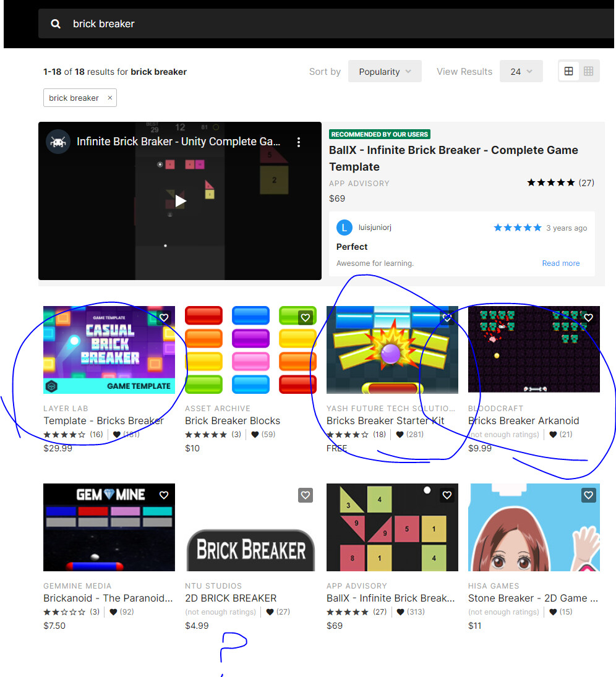Switch to small grid view
616x677 pixels.
(588, 71)
